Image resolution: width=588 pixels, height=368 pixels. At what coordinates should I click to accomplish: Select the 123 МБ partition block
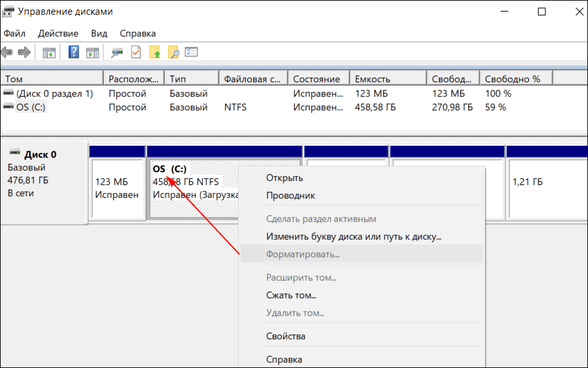pos(117,188)
